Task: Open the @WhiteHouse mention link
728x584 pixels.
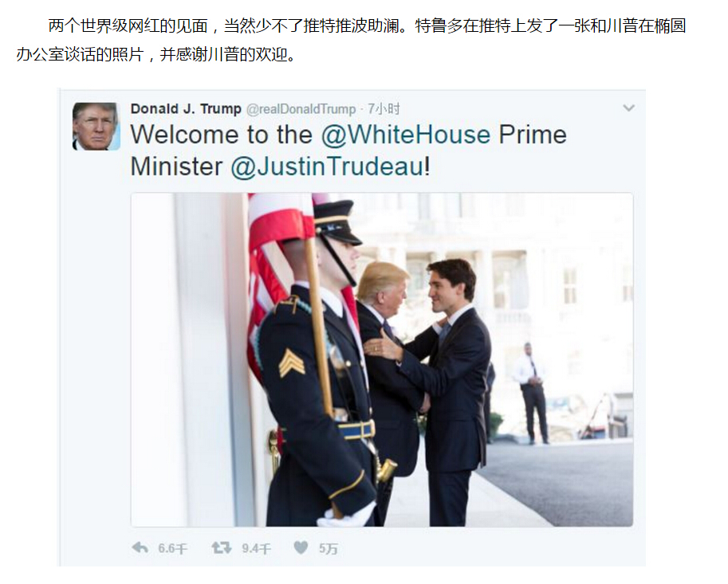Action: (406, 135)
